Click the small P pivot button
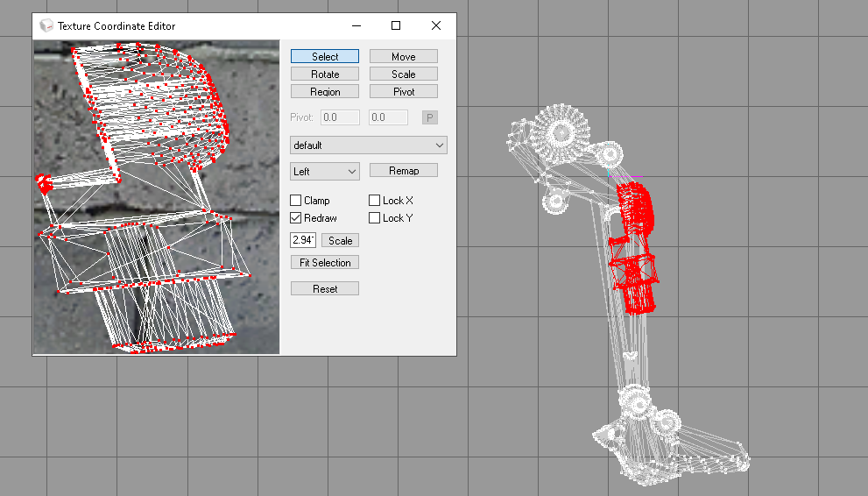 click(430, 117)
